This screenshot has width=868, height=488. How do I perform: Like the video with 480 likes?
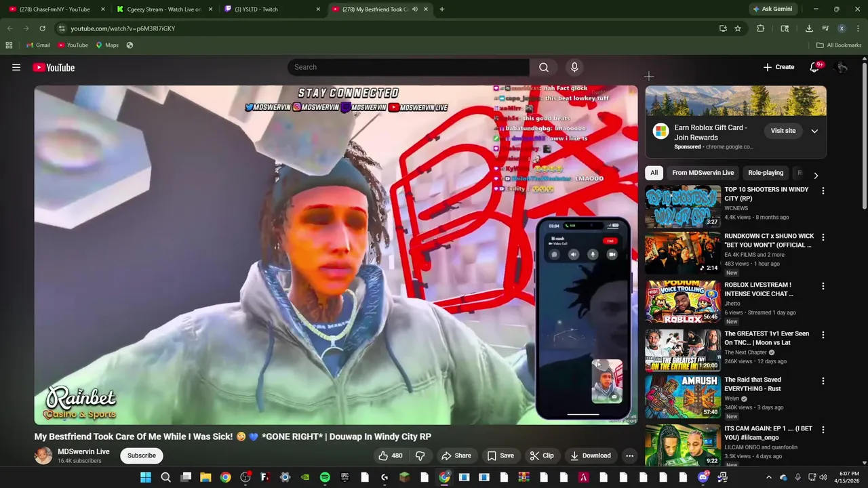(x=390, y=455)
